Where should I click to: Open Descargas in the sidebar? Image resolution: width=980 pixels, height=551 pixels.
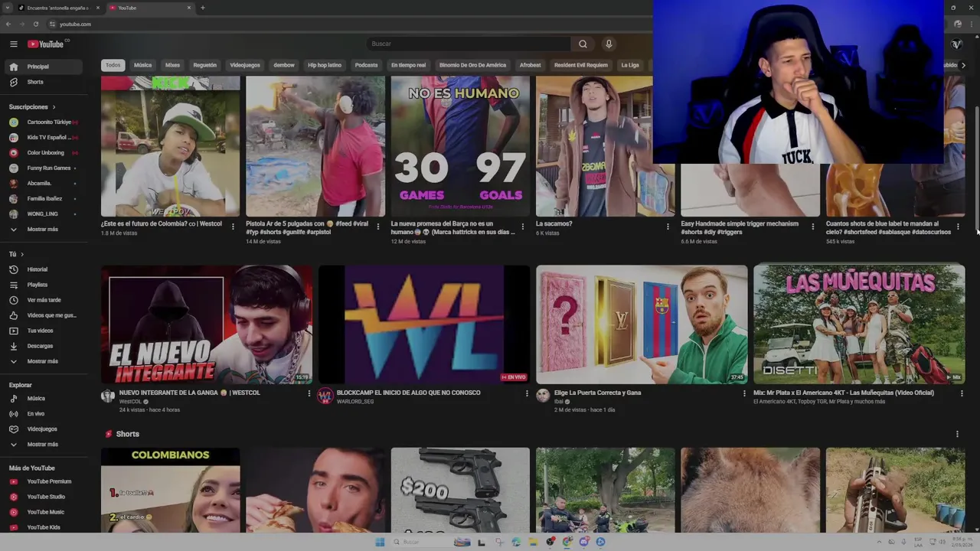[44, 346]
